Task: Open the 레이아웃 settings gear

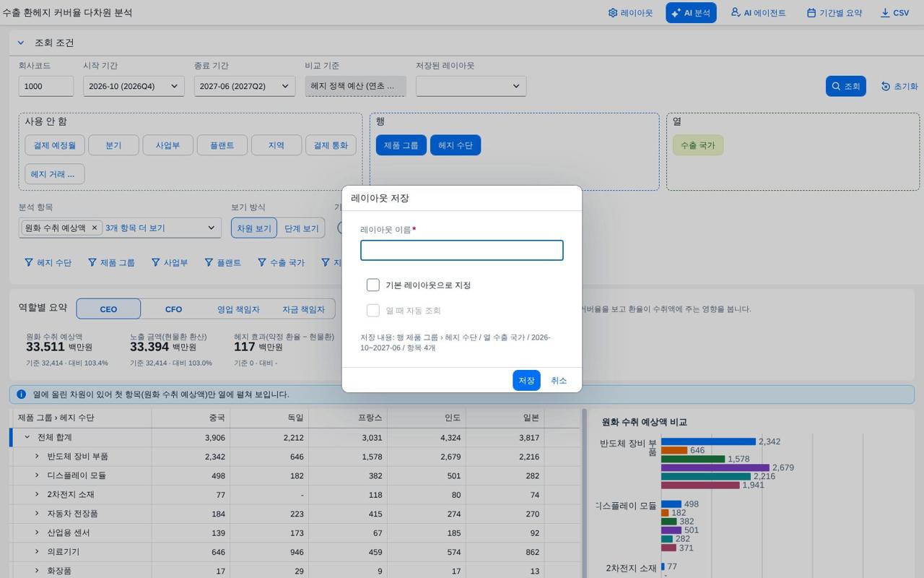Action: (x=630, y=13)
